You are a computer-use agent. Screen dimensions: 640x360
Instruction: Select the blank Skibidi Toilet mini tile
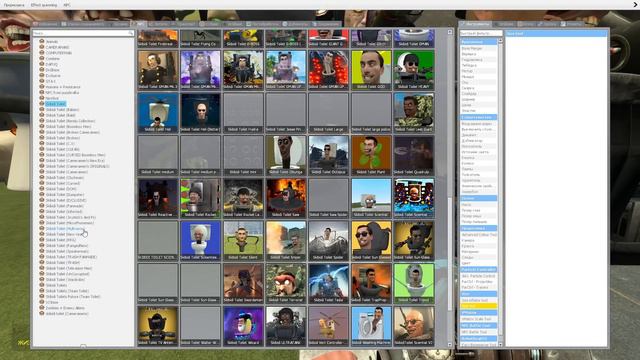[x=243, y=156]
